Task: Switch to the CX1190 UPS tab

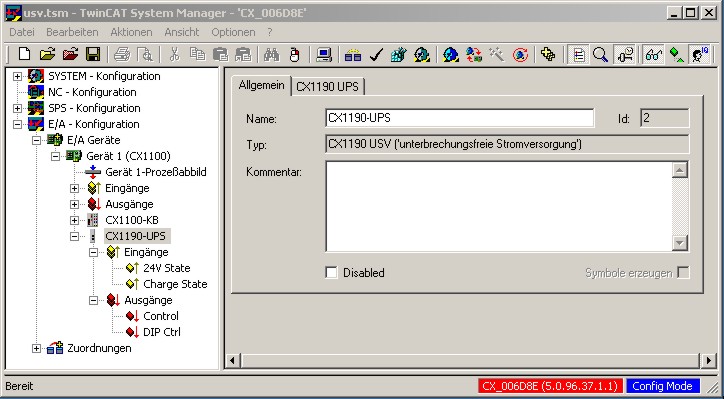Action: click(327, 87)
